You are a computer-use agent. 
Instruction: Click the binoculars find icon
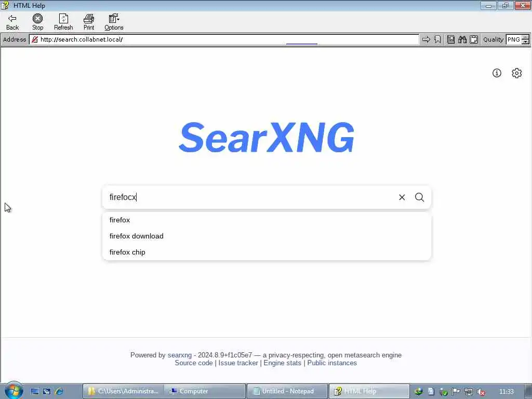pyautogui.click(x=462, y=39)
